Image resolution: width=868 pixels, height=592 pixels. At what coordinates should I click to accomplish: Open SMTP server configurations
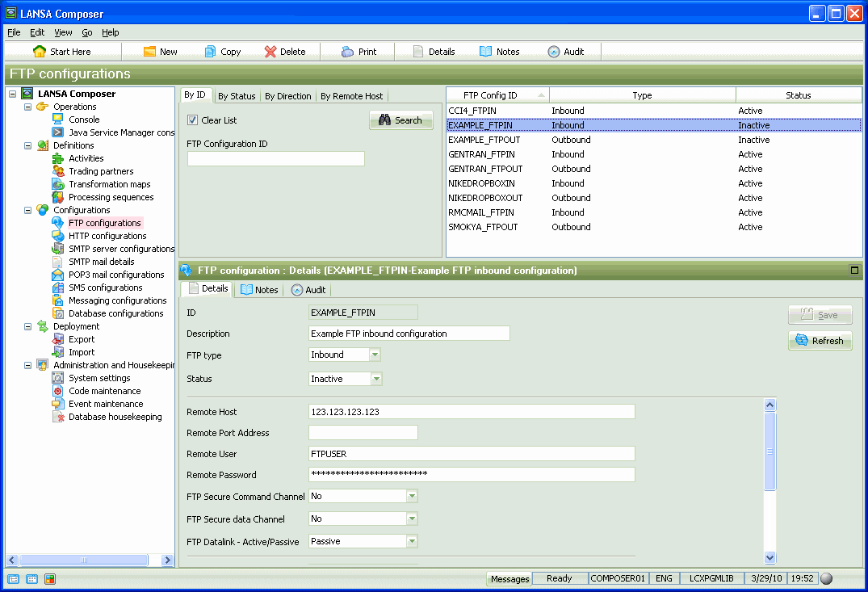tap(112, 248)
